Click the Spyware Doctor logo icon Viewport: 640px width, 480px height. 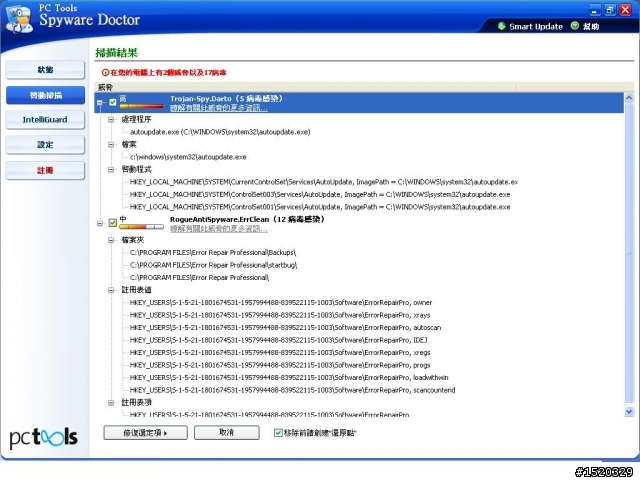click(x=19, y=20)
